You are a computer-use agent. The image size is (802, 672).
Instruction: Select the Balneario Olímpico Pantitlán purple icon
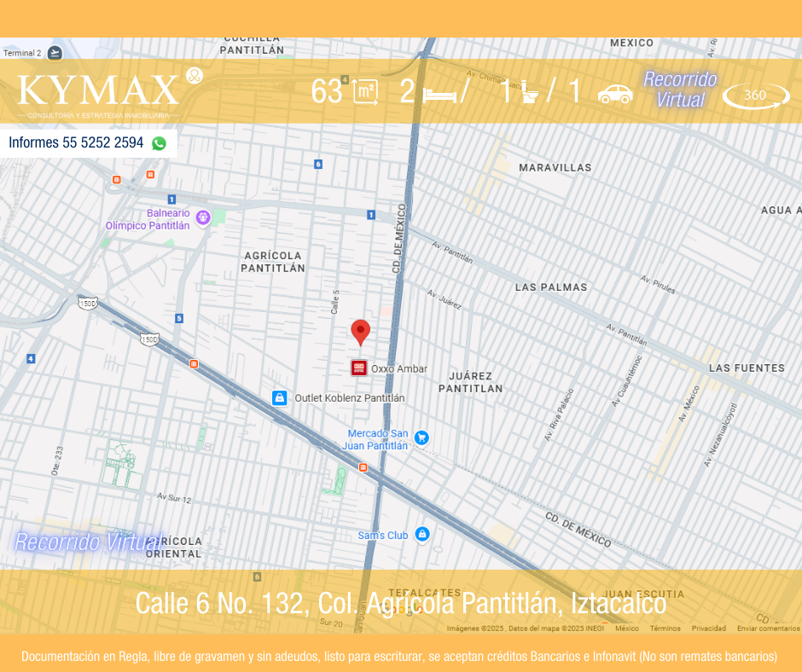click(x=203, y=217)
